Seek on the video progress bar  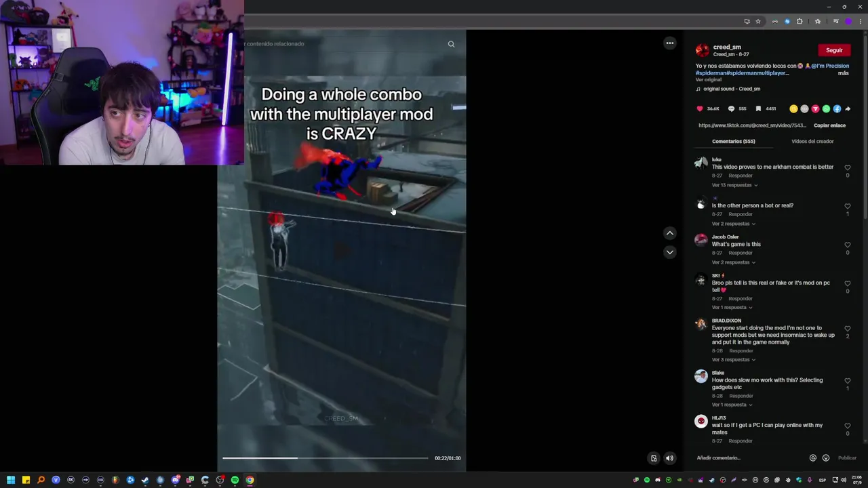(x=325, y=458)
